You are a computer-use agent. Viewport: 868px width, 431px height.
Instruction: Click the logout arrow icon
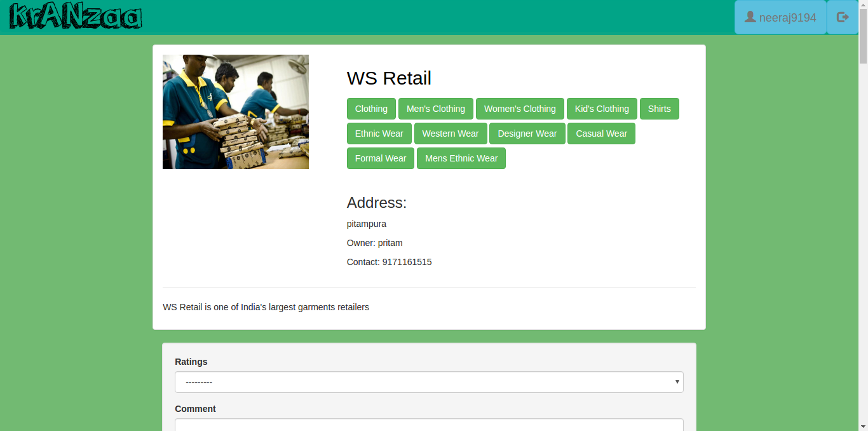coord(843,17)
